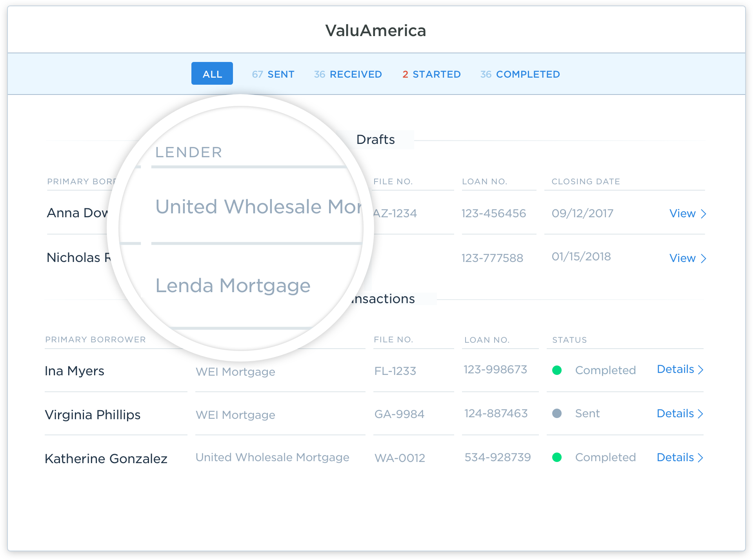Click Completed status text for Katherine Gonzalez
Image resolution: width=753 pixels, height=560 pixels.
[x=605, y=457]
